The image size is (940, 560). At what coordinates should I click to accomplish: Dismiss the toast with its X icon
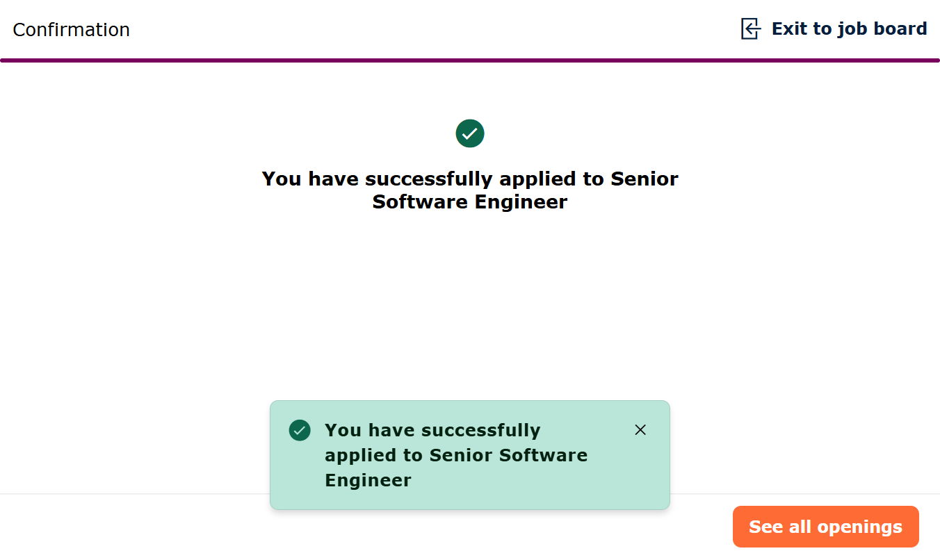coord(640,430)
